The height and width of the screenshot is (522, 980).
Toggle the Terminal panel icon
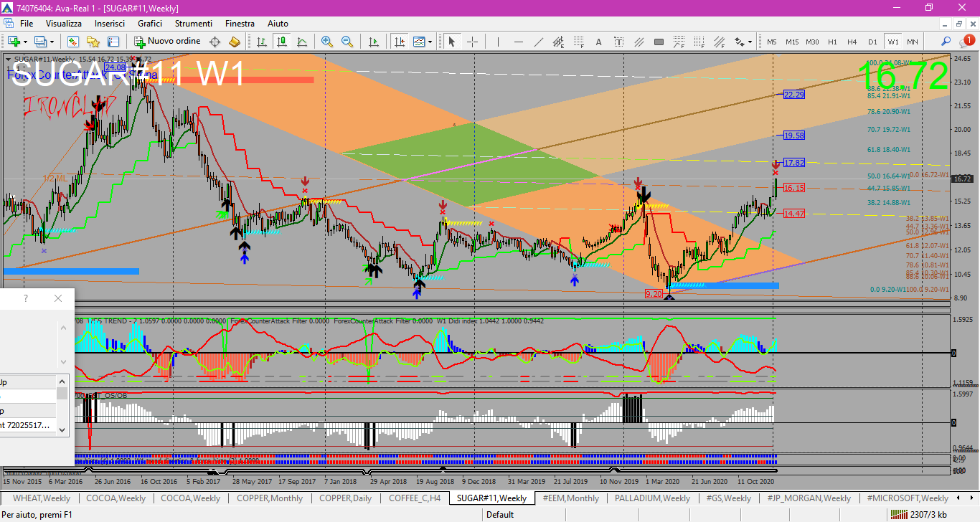[x=113, y=42]
